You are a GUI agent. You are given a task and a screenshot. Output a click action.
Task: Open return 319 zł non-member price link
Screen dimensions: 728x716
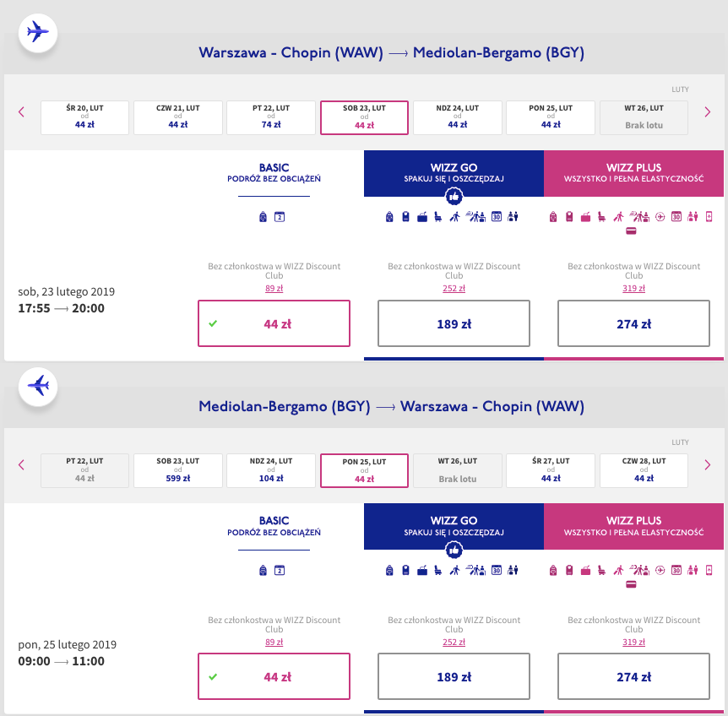click(633, 642)
